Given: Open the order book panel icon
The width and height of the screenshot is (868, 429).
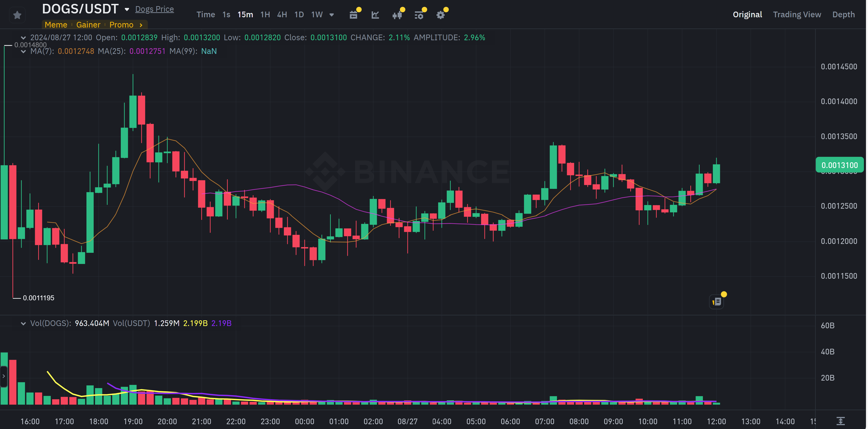Looking at the screenshot, I should (x=716, y=302).
